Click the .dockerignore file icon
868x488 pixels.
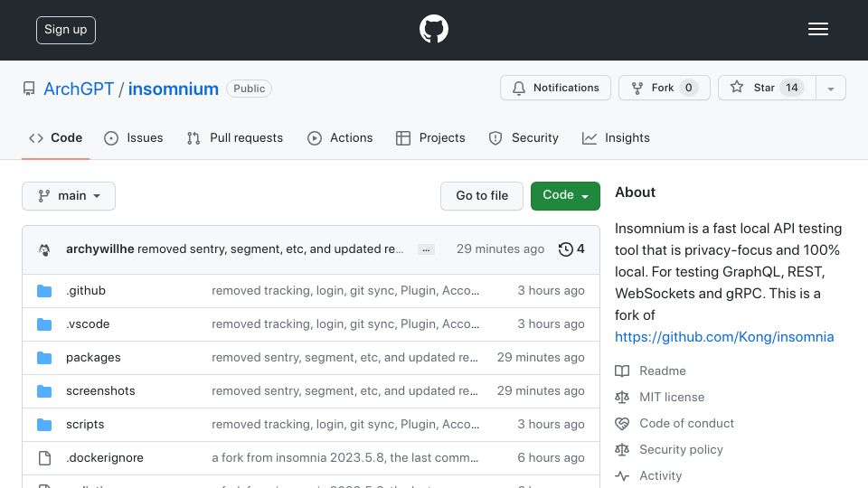click(44, 458)
